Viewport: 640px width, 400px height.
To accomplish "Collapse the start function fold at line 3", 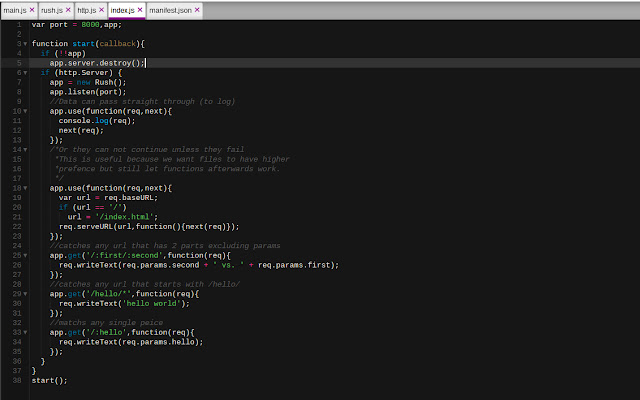I will [x=25, y=44].
